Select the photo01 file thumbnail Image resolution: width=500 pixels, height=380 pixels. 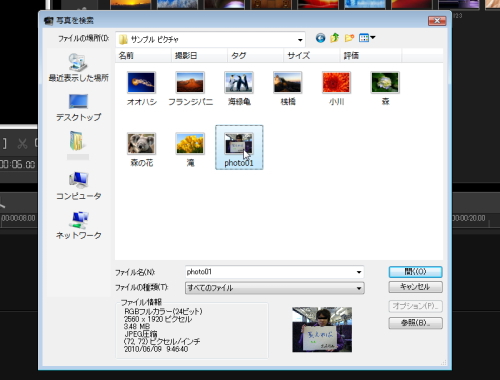239,147
